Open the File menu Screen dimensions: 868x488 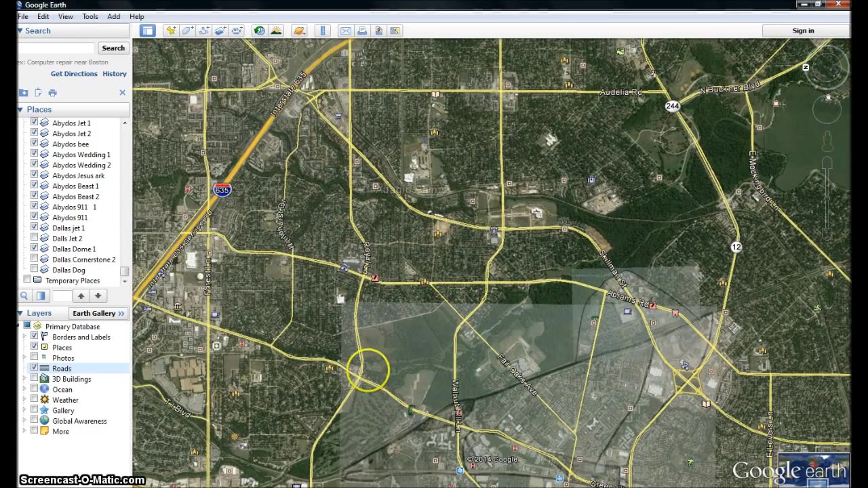coord(22,16)
